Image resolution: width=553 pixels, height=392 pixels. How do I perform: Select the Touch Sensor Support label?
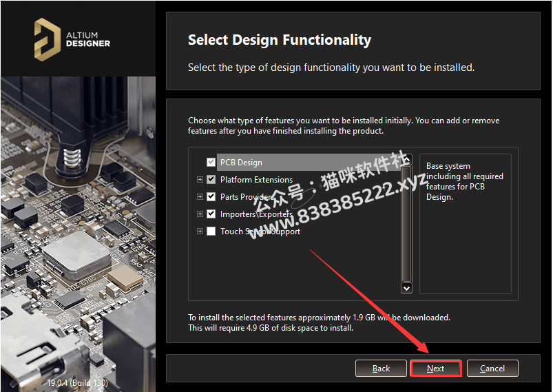tap(260, 231)
